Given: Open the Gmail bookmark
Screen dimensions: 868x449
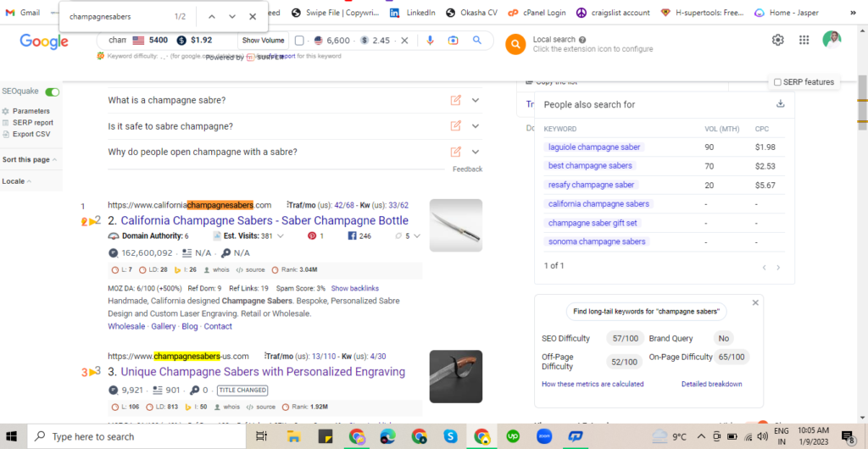Looking at the screenshot, I should tap(23, 13).
